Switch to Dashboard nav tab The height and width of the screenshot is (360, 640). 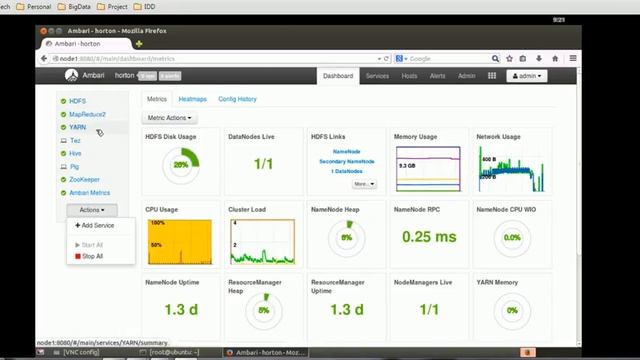point(338,76)
